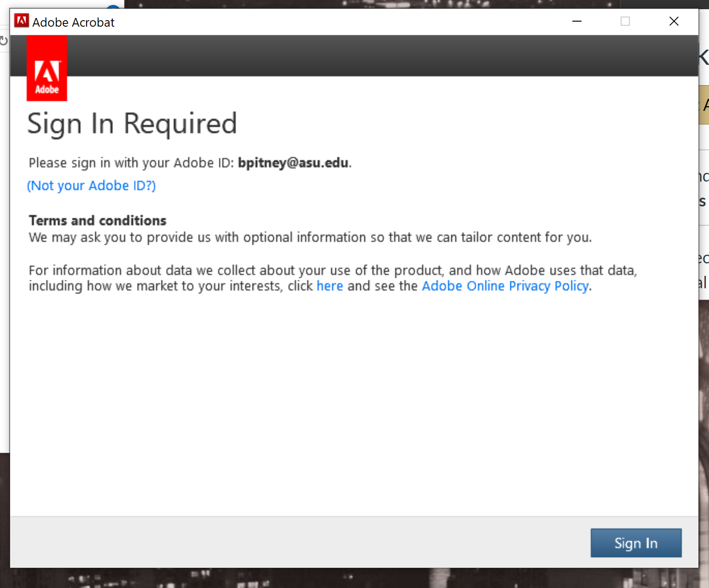Click the blue circle above the dialog

pyautogui.click(x=113, y=6)
